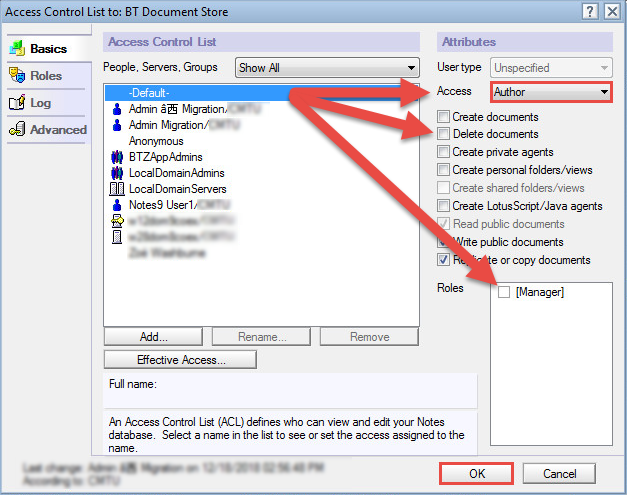627x495 pixels.
Task: Open the Basics tab
Action: [x=49, y=48]
